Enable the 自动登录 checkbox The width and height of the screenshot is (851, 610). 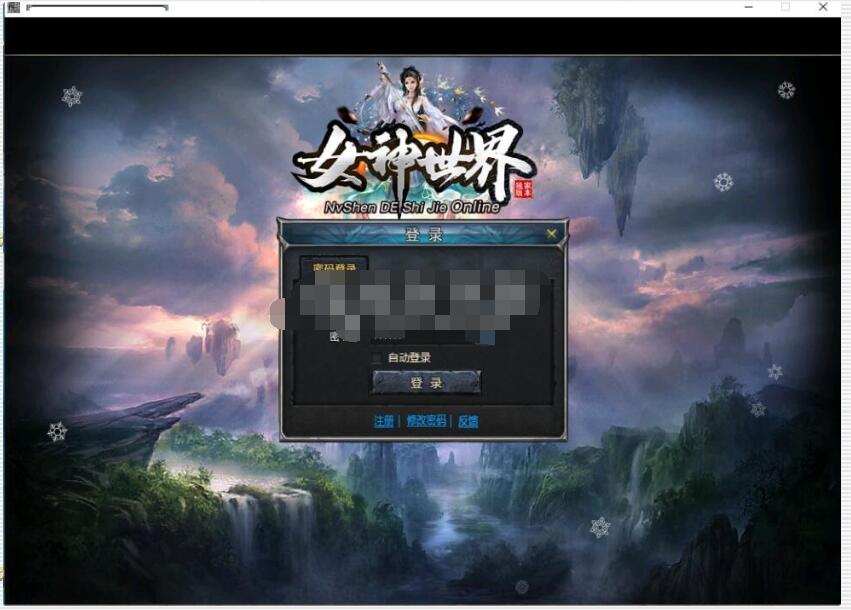[x=376, y=357]
